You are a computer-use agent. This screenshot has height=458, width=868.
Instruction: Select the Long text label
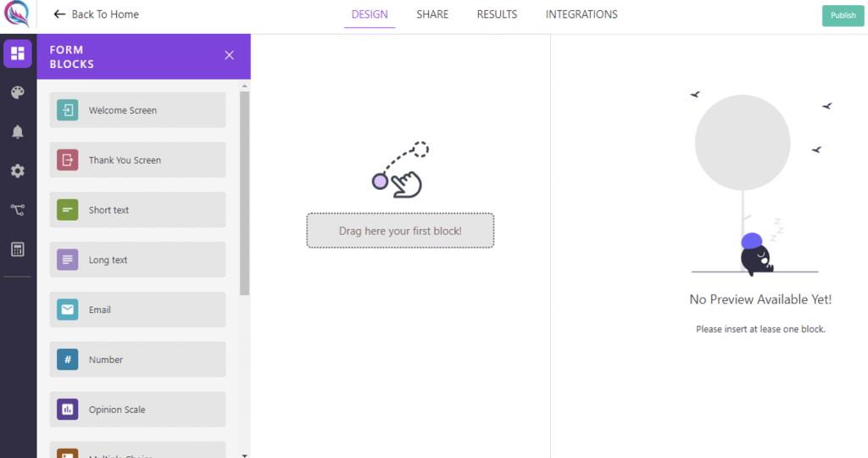tap(108, 260)
